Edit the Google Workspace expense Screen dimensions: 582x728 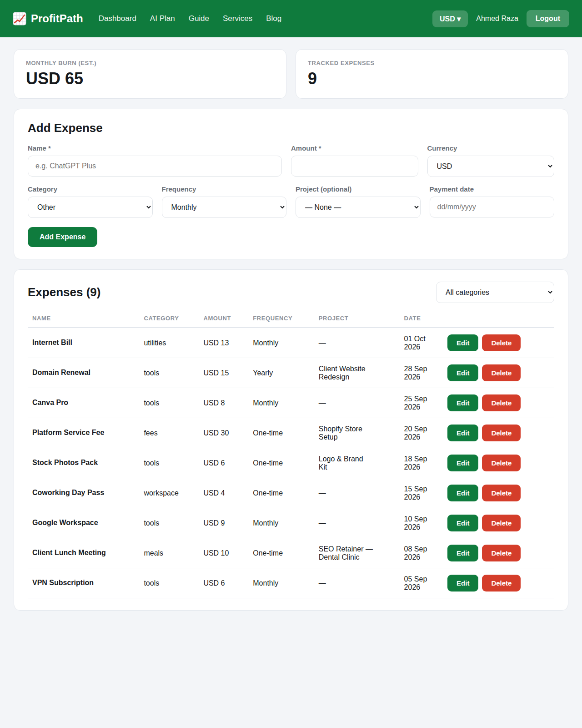(463, 523)
